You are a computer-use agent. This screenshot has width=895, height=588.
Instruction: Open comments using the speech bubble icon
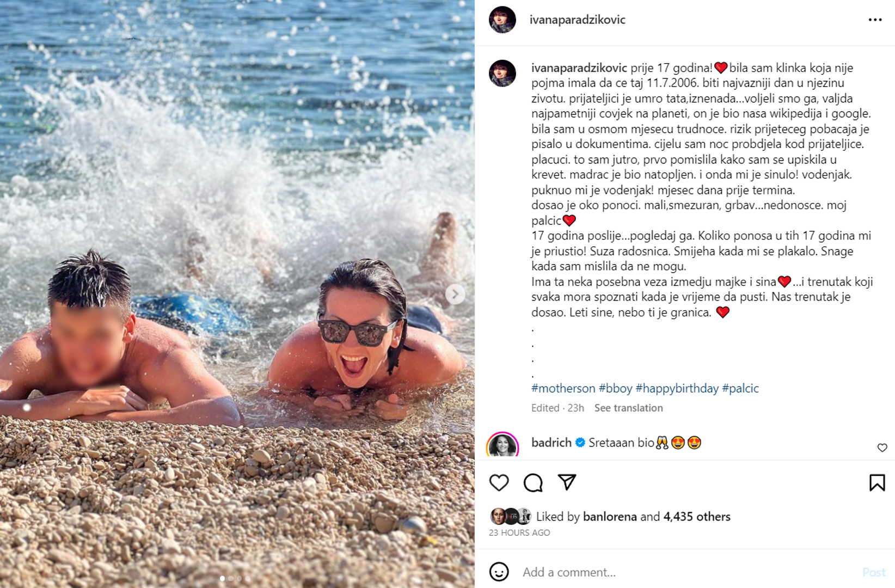point(533,482)
